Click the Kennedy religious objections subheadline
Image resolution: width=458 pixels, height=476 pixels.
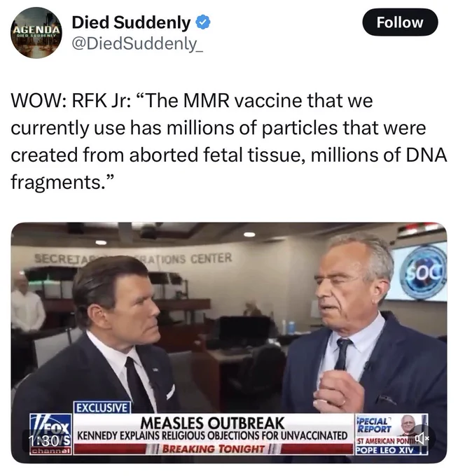213,436
